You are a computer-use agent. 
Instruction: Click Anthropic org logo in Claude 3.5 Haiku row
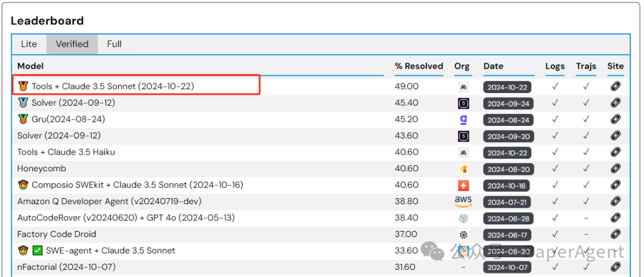(x=463, y=152)
